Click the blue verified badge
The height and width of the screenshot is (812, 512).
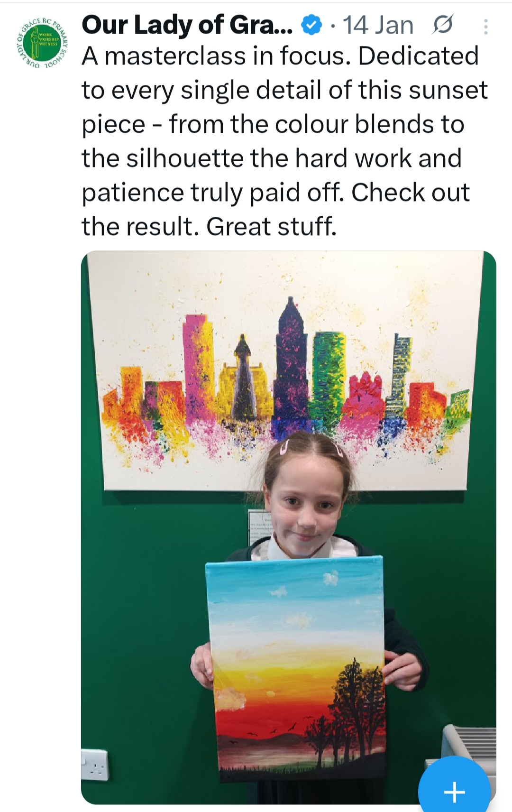pos(312,25)
